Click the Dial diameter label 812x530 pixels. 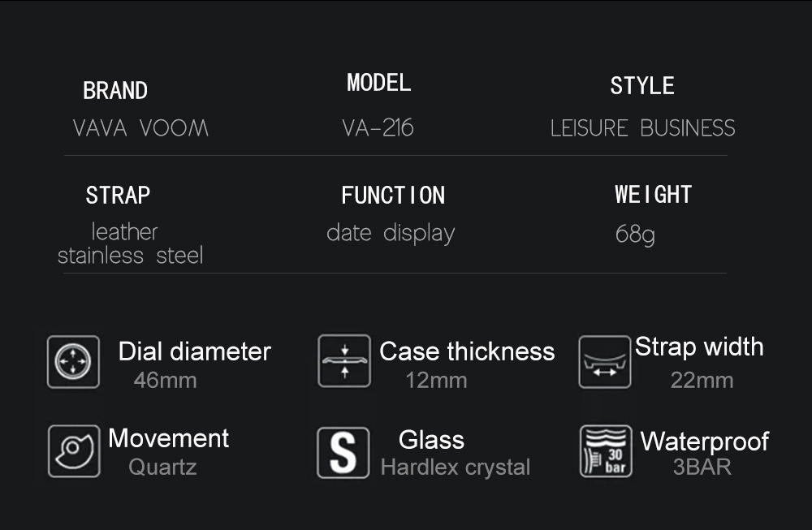pos(195,351)
